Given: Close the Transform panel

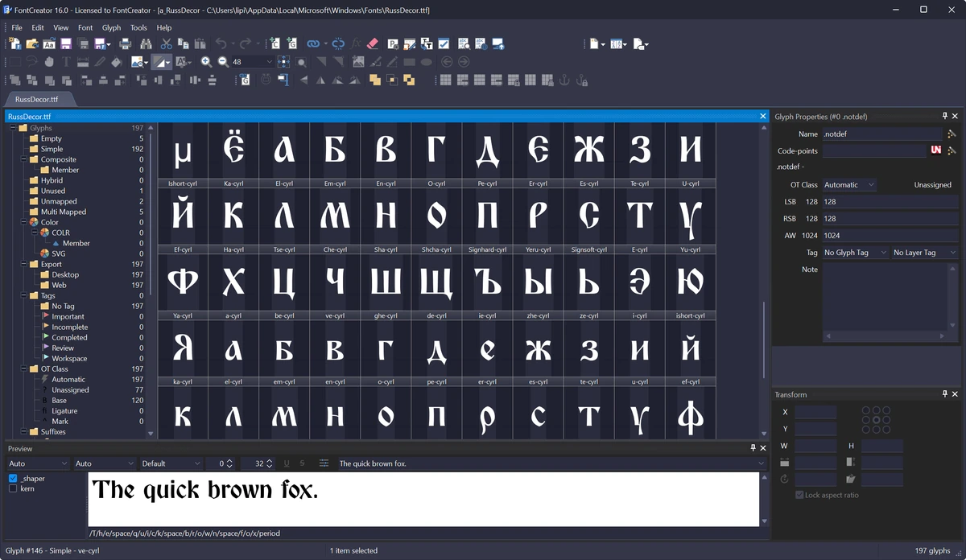Looking at the screenshot, I should [x=956, y=394].
